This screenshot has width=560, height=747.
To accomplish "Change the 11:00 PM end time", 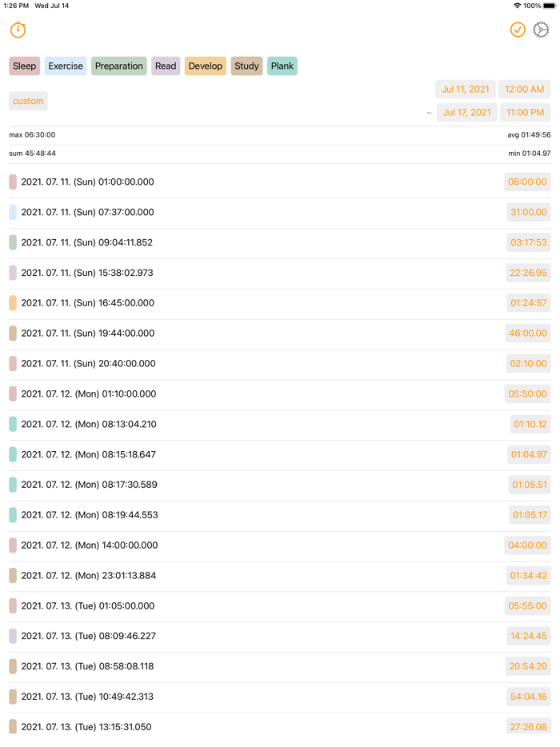I will [525, 113].
